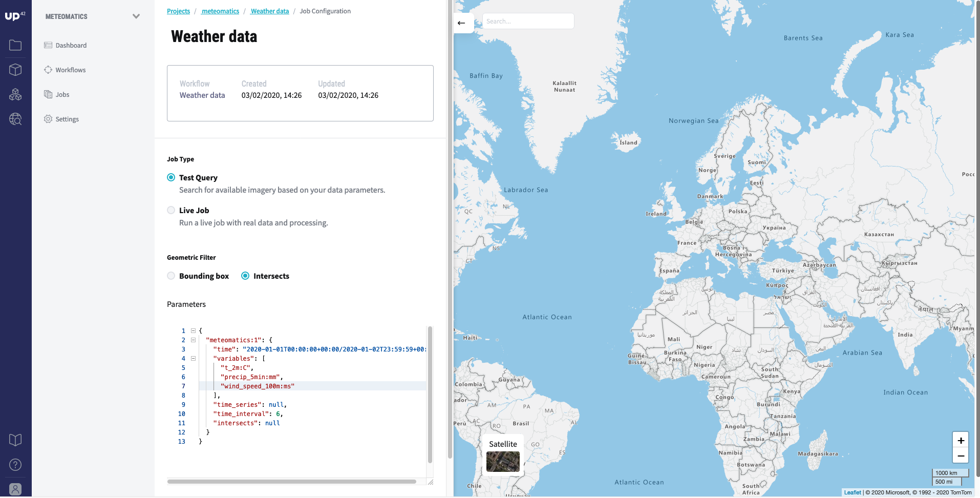Click the "time_interval": 6 line
Image resolution: width=980 pixels, height=498 pixels.
click(x=248, y=413)
